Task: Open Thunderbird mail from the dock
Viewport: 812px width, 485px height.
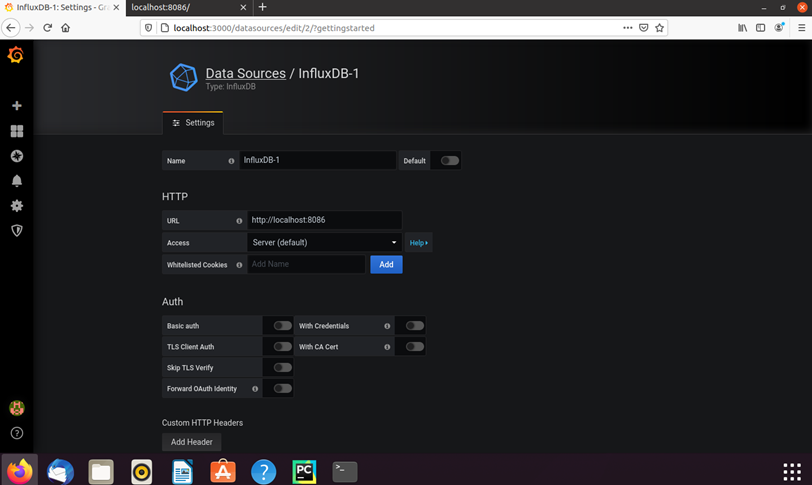Action: pyautogui.click(x=60, y=471)
